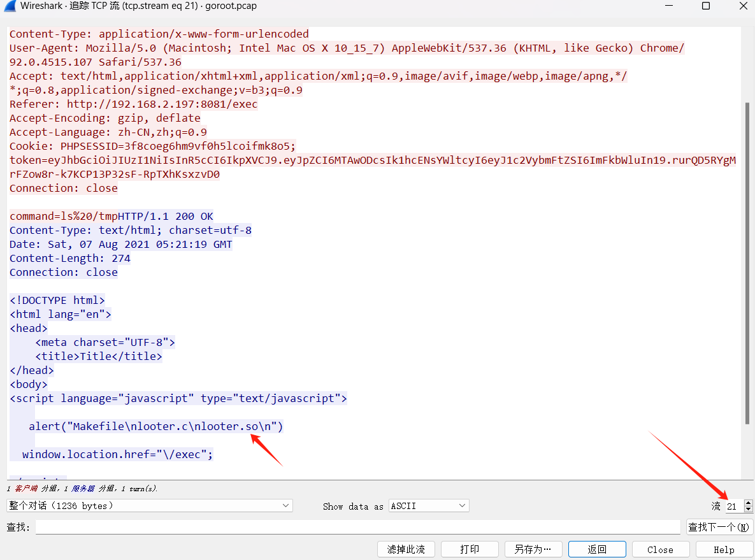Click the <script language="javascript"> line
The image size is (755, 560).
178,398
